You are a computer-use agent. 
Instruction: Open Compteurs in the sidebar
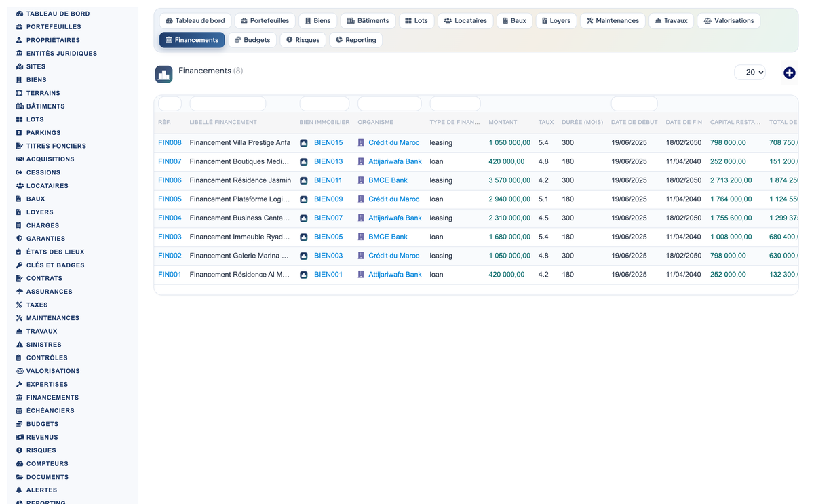pos(47,464)
